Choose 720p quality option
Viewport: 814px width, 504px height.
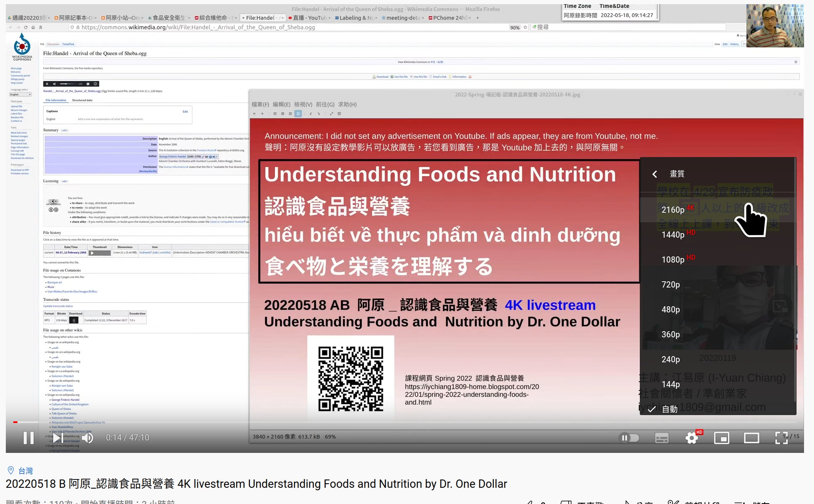click(718, 284)
